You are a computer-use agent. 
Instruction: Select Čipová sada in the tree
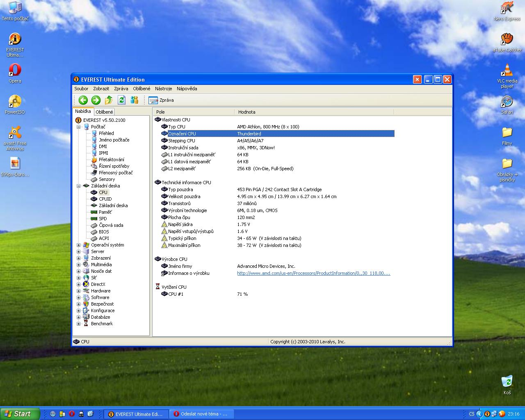pos(111,225)
